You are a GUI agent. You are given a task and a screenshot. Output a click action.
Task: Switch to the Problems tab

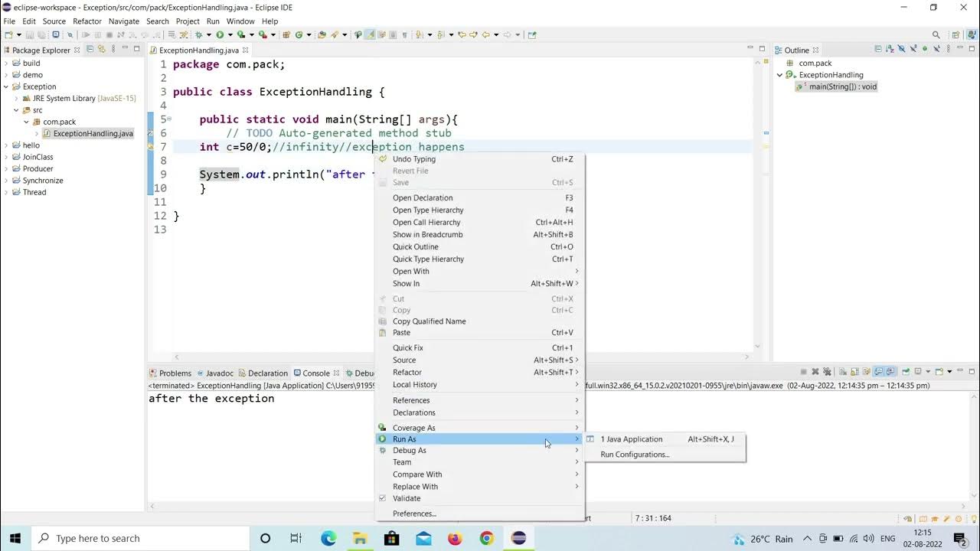tap(171, 373)
